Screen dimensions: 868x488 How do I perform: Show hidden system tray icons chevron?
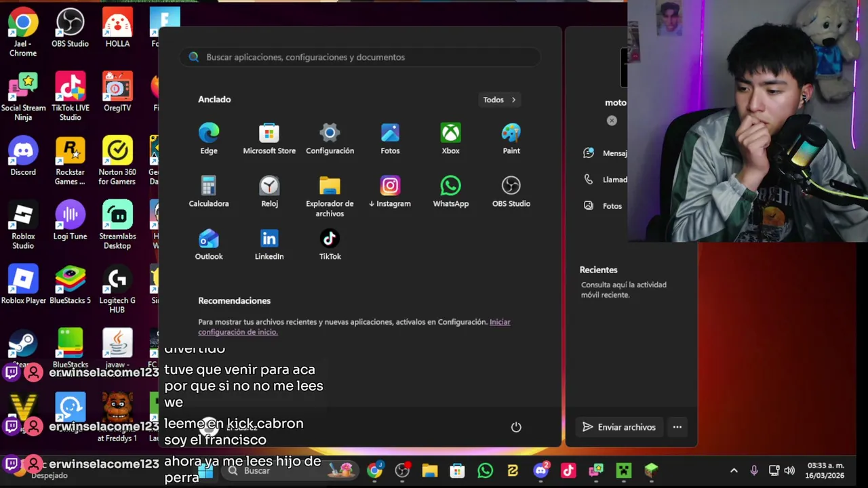(x=734, y=470)
